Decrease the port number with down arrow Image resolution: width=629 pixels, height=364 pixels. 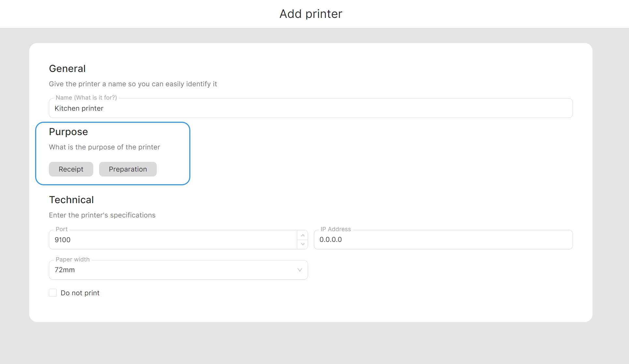click(302, 244)
